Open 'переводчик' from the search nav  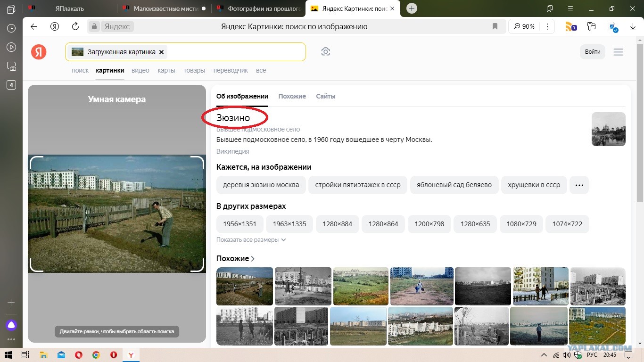click(x=231, y=70)
